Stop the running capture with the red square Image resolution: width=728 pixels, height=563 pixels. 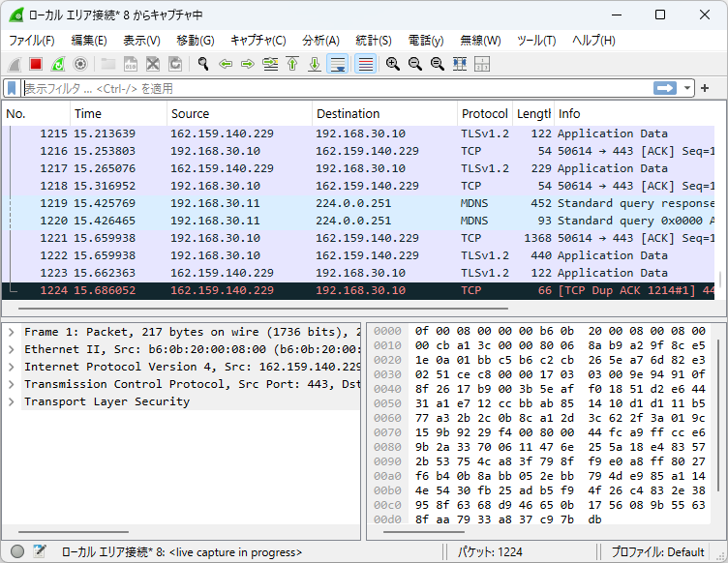click(36, 64)
